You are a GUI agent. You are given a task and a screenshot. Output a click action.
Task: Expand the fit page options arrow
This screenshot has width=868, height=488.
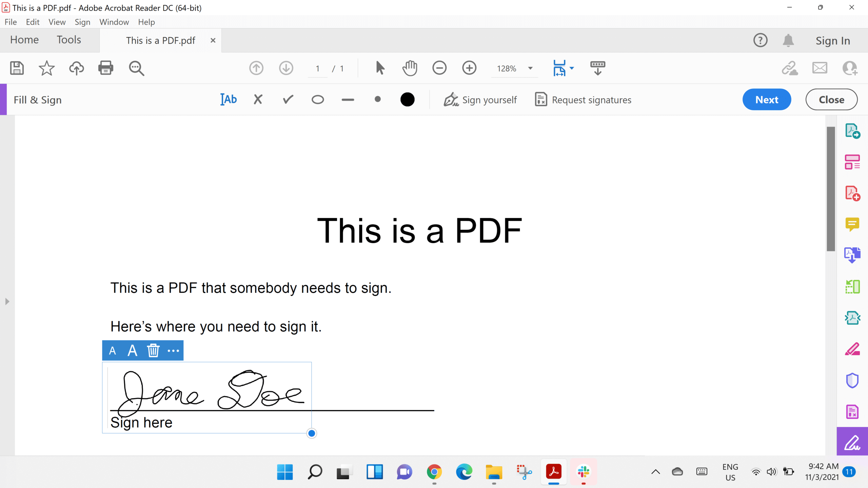[x=572, y=68]
